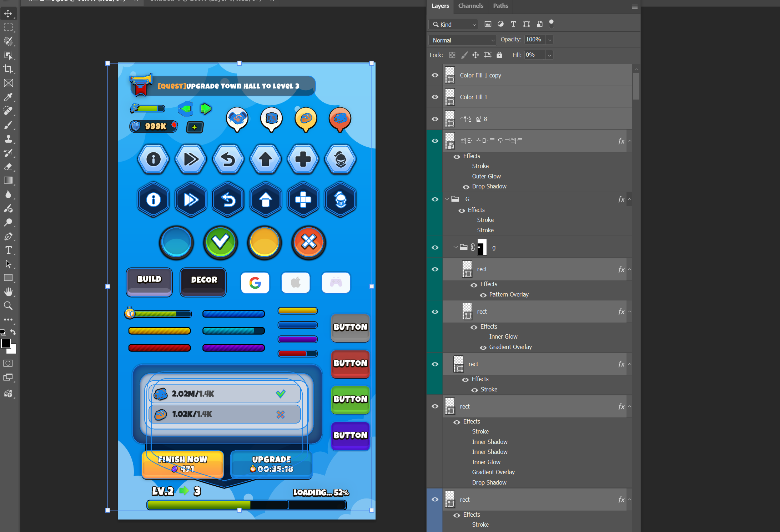The image size is (780, 532).
Task: Select the Zoom tool
Action: pos(8,306)
